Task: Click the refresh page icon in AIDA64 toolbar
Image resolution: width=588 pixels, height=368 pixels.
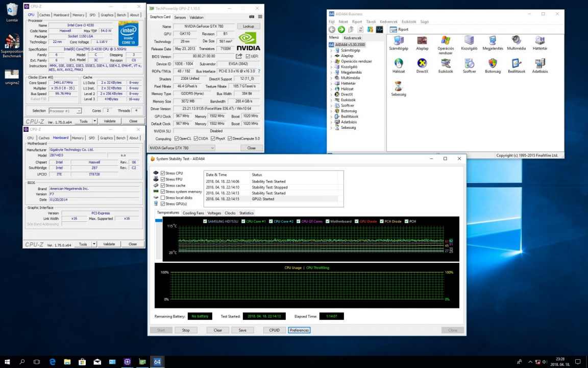Action: point(361,29)
